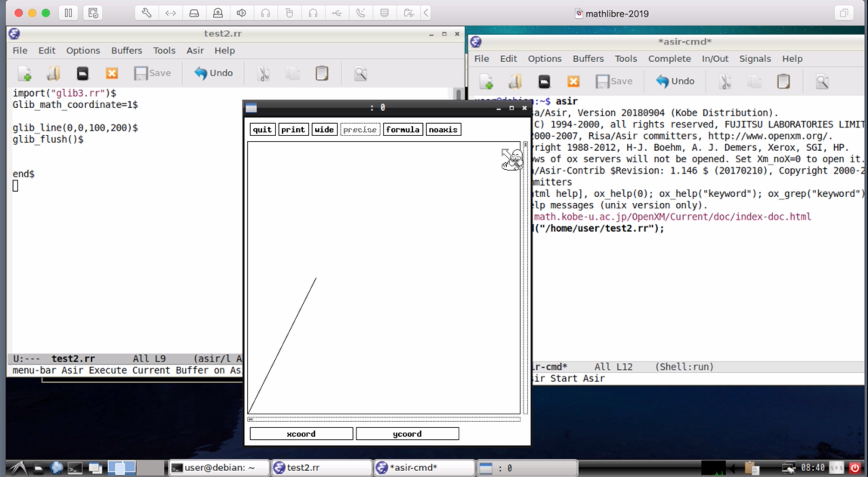Image resolution: width=868 pixels, height=477 pixels.
Task: Click scissors cut icon in test2.rr toolbar
Action: coord(264,73)
